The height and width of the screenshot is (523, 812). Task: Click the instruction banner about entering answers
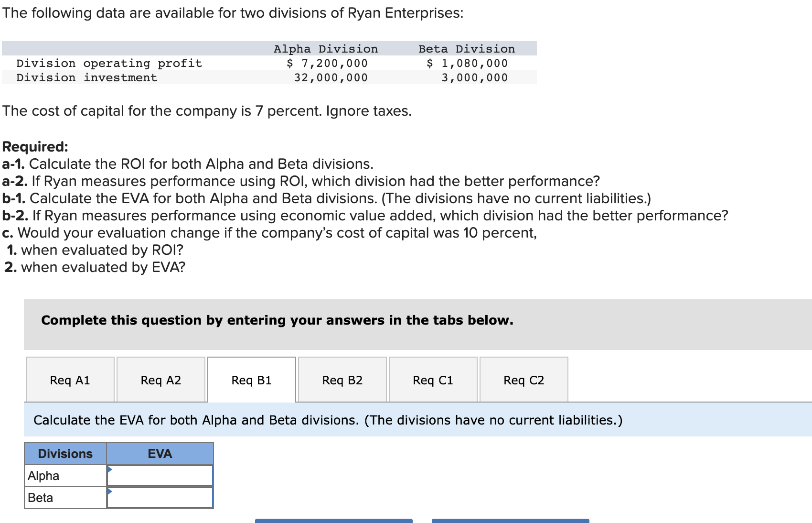click(x=277, y=320)
